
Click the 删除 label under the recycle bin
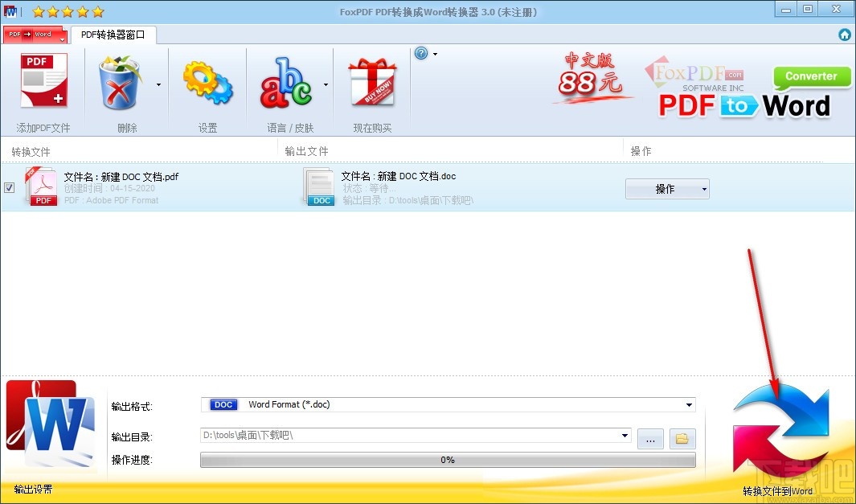tap(127, 128)
